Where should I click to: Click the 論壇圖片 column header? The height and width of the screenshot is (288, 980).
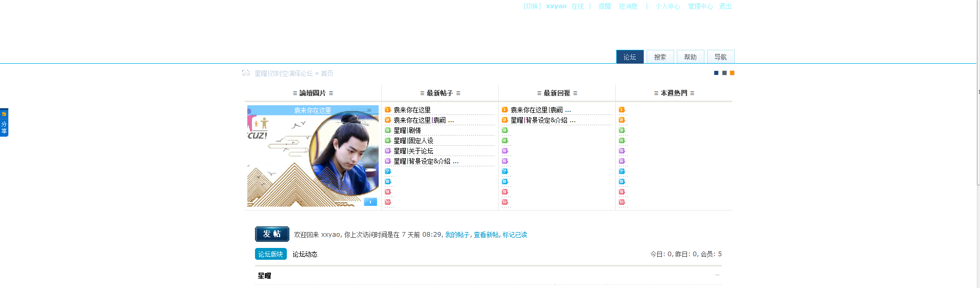point(313,93)
